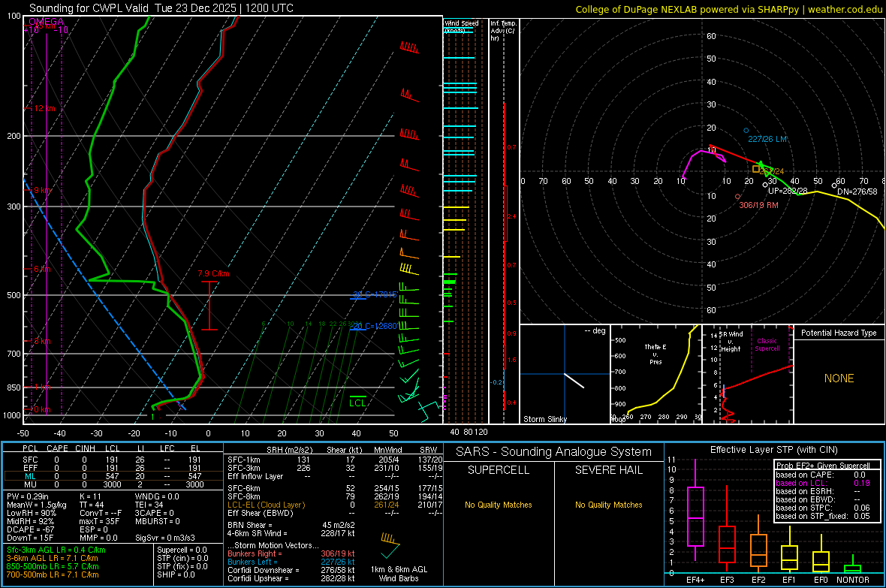Viewport: 886px width, 588px height.
Task: Click the SARS - Sounding Analogue System title
Action: click(x=553, y=452)
